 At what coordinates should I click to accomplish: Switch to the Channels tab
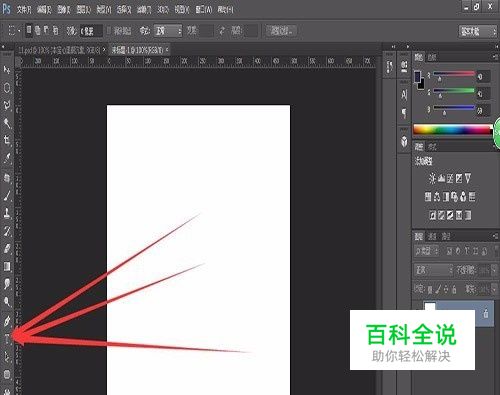pyautogui.click(x=433, y=236)
